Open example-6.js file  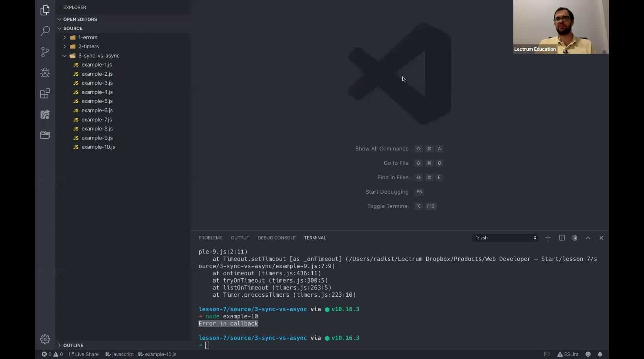pos(123,111)
